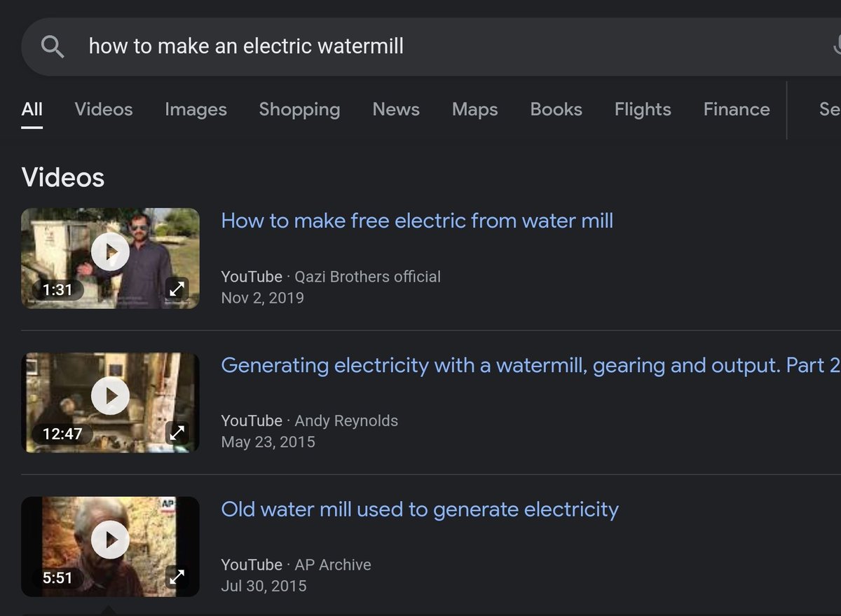Expand the 5:51 video thumbnail preview
This screenshot has width=841, height=616.
177,577
